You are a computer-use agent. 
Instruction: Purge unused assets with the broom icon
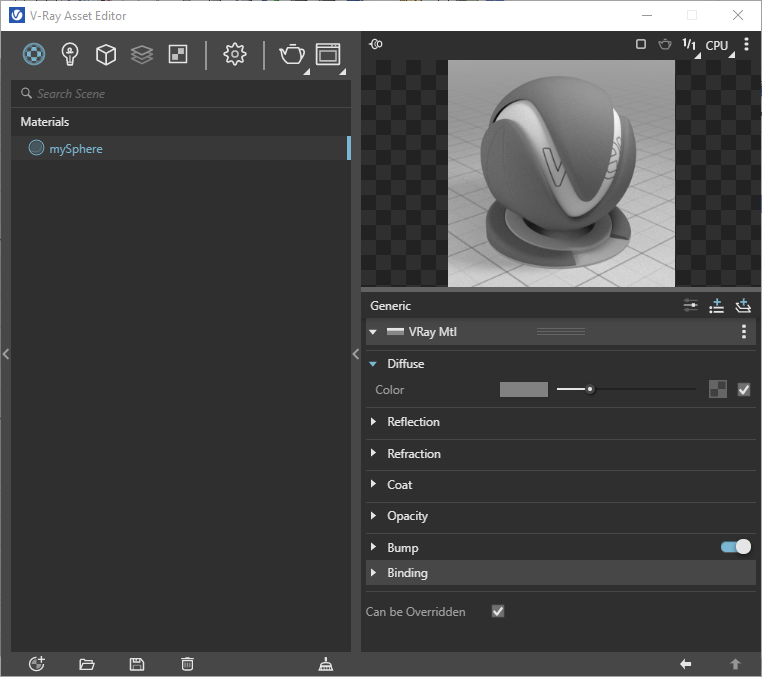(x=326, y=664)
